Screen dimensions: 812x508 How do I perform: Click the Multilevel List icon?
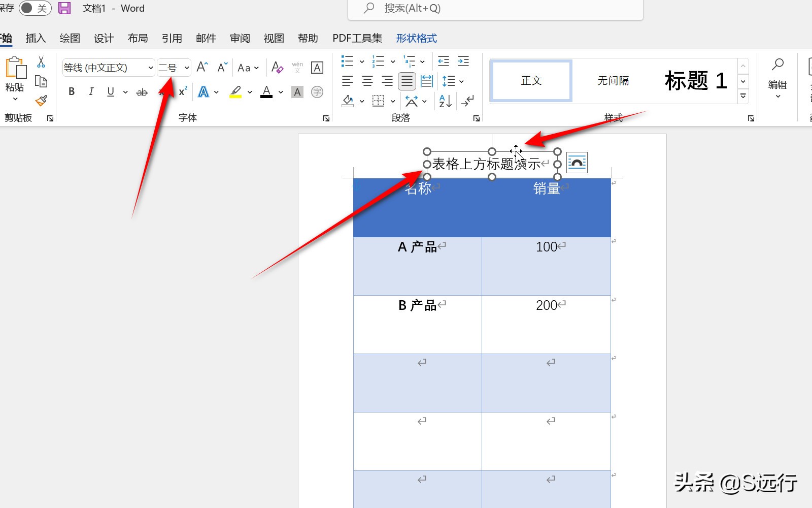[x=409, y=61]
